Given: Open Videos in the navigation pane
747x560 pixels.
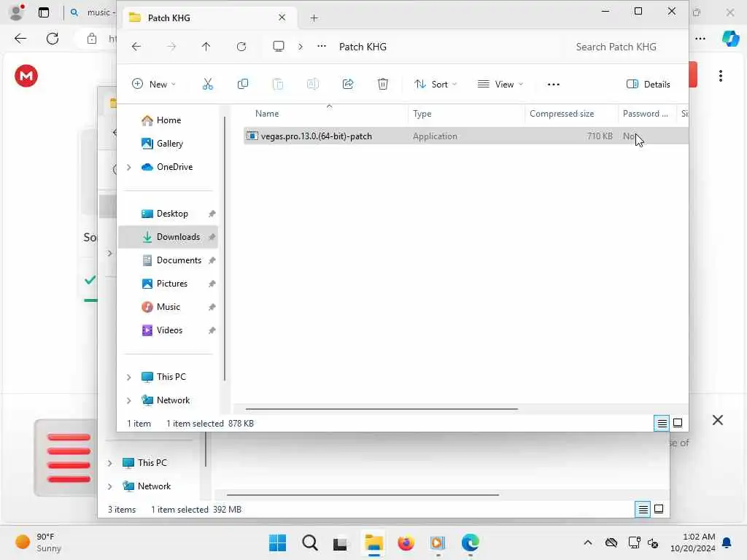Looking at the screenshot, I should (x=168, y=330).
